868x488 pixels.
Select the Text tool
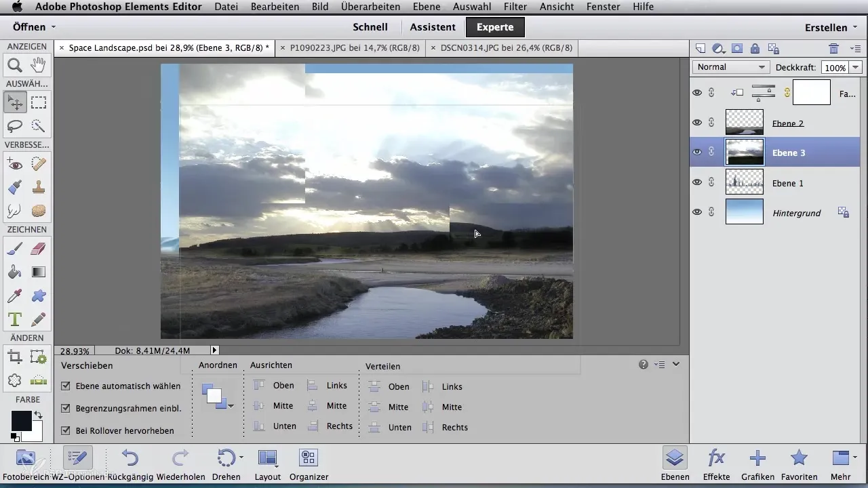[x=15, y=319]
